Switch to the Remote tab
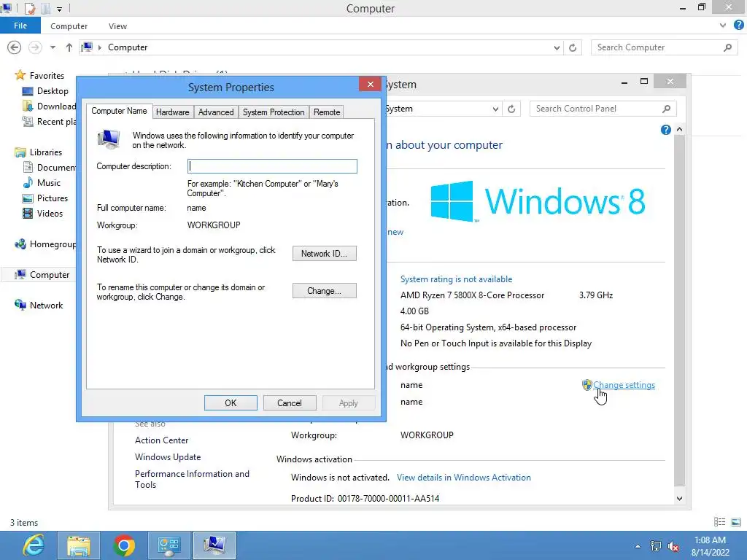 [x=327, y=112]
